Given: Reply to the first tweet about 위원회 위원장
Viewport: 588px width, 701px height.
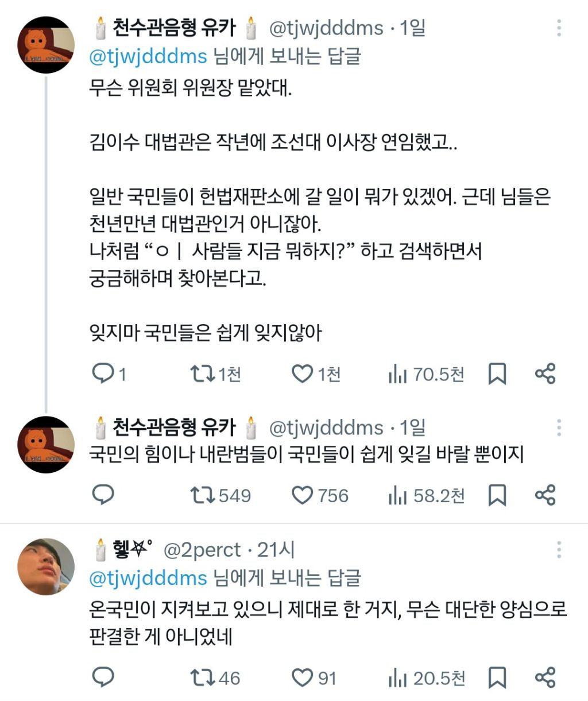Looking at the screenshot, I should pos(103,374).
